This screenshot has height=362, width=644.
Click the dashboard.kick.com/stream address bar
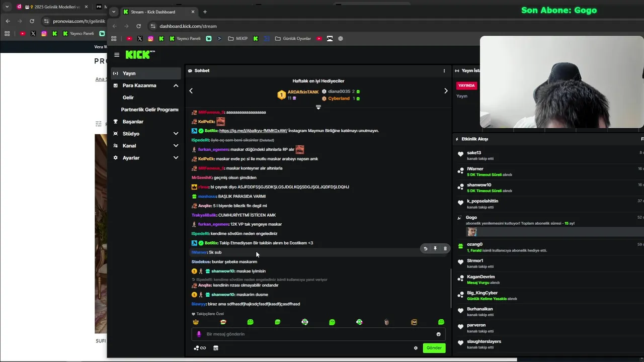pyautogui.click(x=188, y=26)
